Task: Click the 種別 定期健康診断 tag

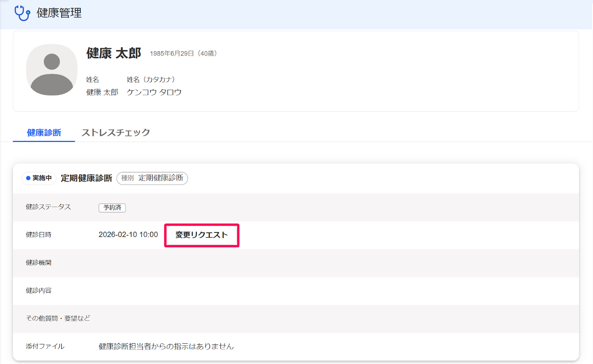Action: (152, 178)
